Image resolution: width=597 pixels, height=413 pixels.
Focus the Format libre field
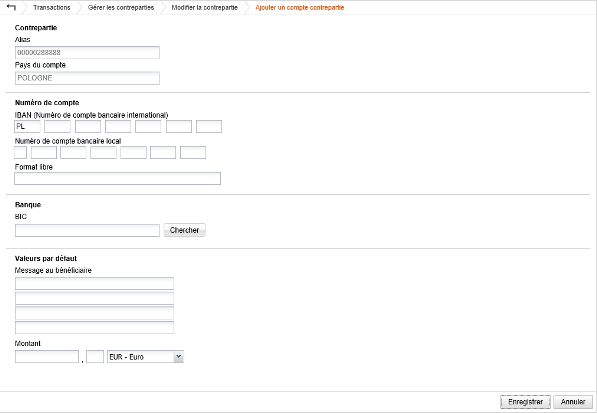[118, 179]
